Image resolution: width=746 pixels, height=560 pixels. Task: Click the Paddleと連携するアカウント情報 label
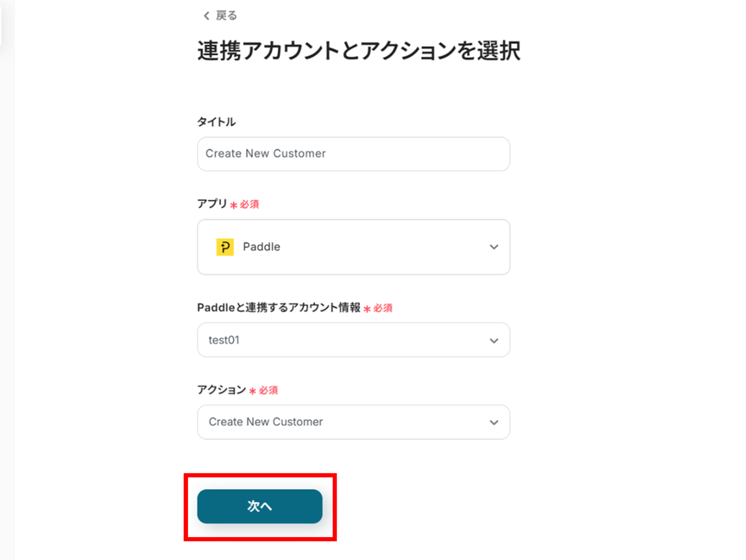[278, 307]
